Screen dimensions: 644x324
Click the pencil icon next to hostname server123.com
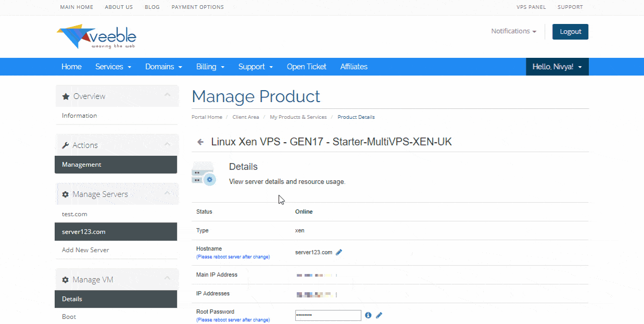[x=339, y=252]
